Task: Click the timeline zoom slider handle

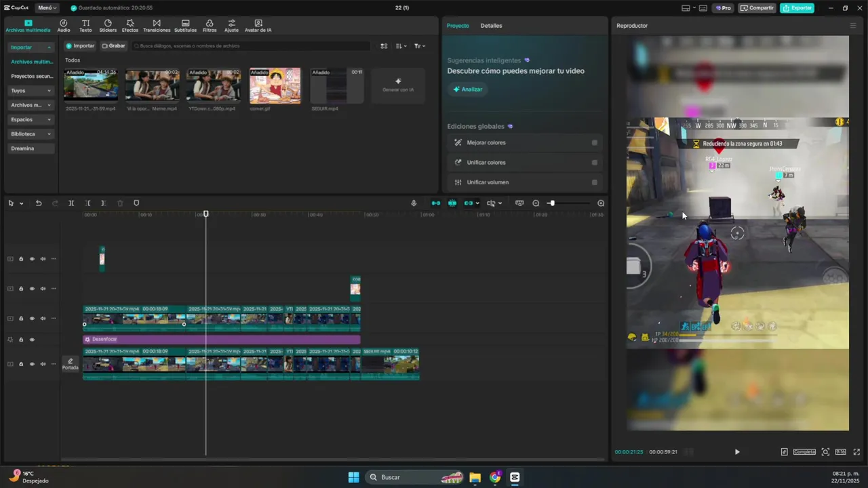Action: tap(551, 203)
